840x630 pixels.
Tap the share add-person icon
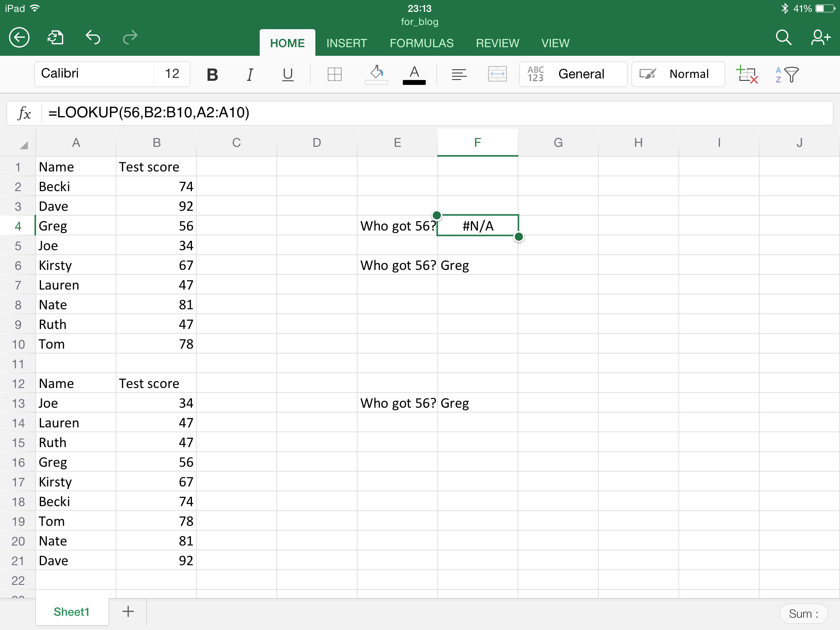point(820,38)
